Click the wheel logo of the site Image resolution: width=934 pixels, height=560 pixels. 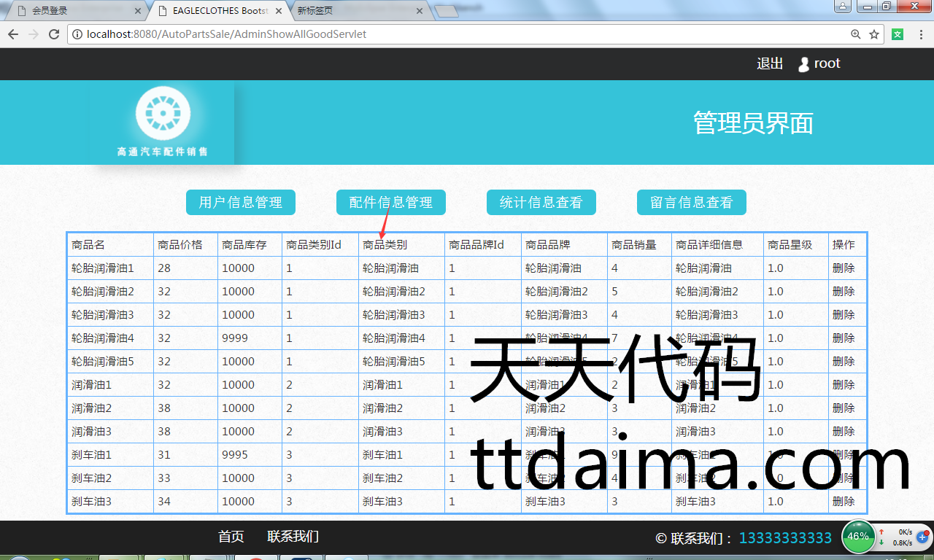[x=163, y=114]
